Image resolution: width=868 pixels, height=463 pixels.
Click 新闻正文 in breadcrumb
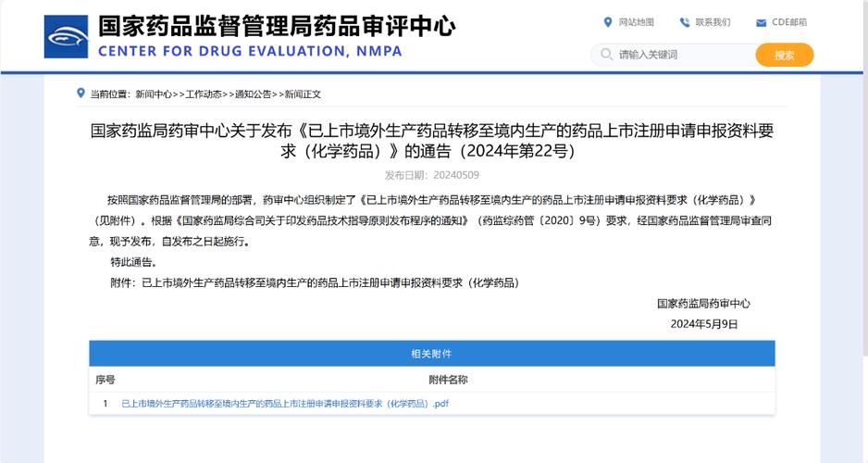pos(303,94)
